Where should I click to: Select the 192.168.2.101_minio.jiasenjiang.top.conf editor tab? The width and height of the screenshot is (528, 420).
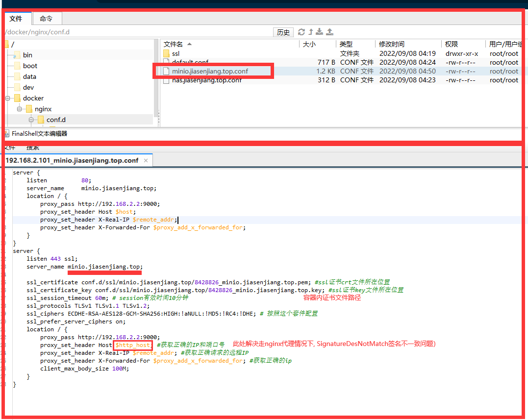pyautogui.click(x=72, y=160)
